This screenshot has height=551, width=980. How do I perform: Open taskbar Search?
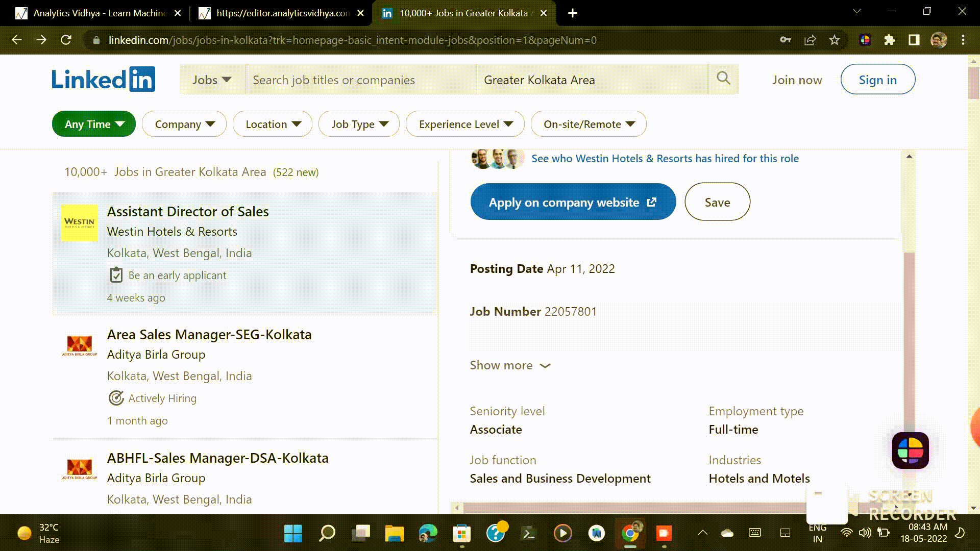tap(327, 534)
